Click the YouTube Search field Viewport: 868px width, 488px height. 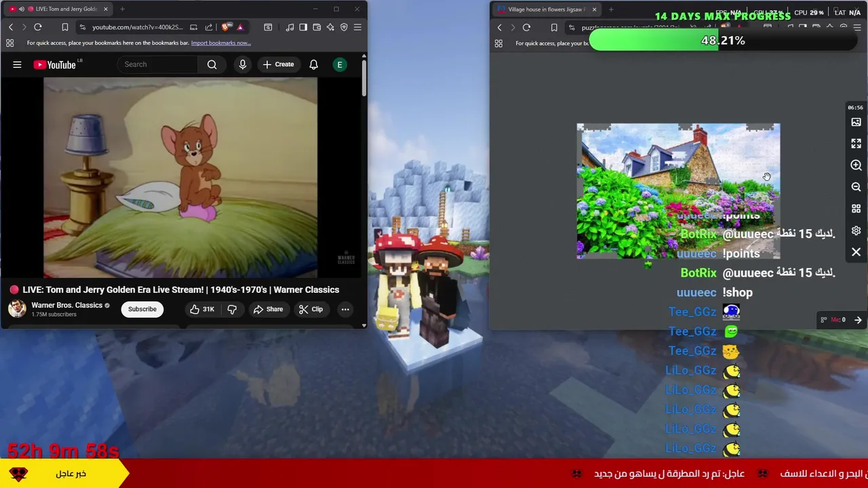pyautogui.click(x=159, y=64)
